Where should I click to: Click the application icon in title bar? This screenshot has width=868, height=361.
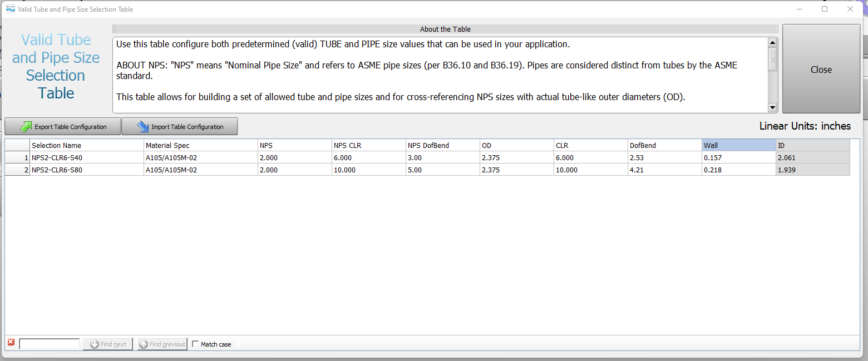(x=10, y=9)
